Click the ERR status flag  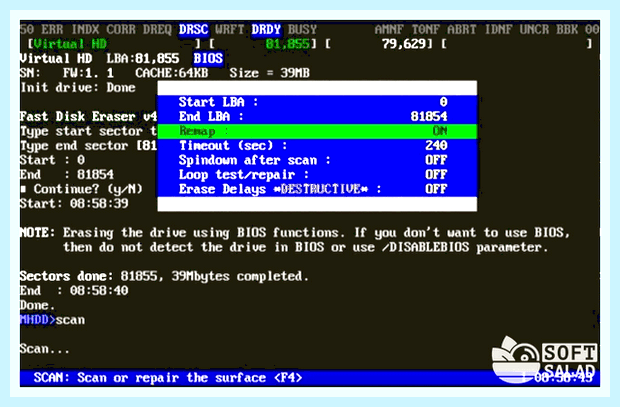pyautogui.click(x=52, y=29)
